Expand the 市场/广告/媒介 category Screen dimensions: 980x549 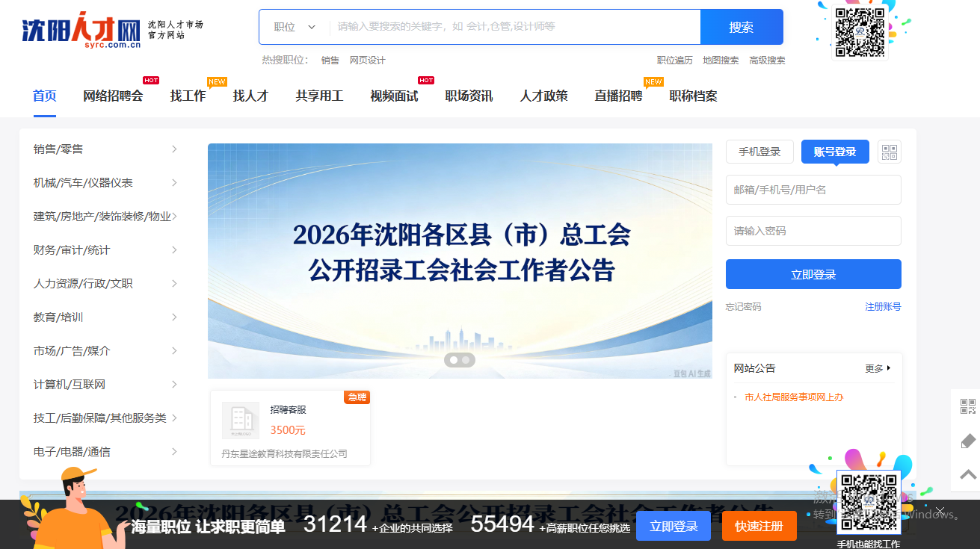pyautogui.click(x=105, y=350)
